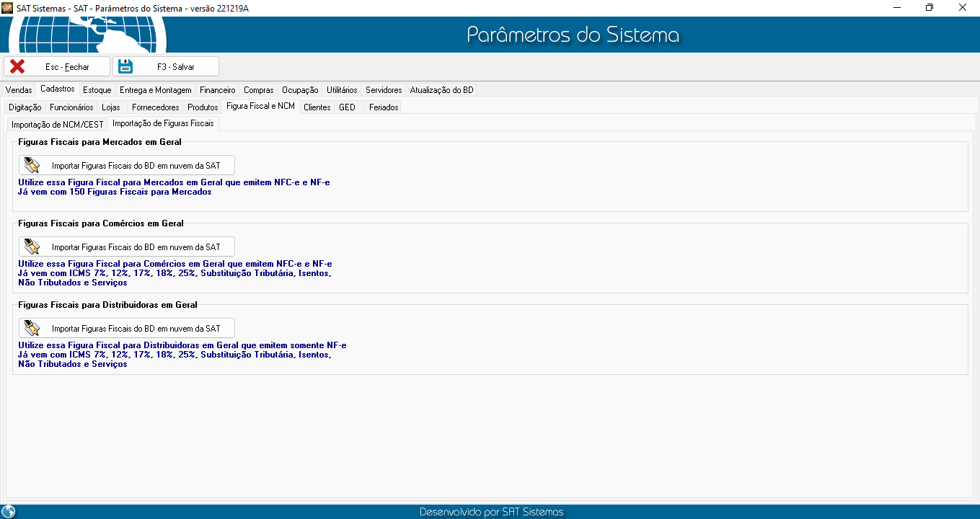Open the Vendas tab
Viewport: 980px width, 519px height.
[19, 90]
